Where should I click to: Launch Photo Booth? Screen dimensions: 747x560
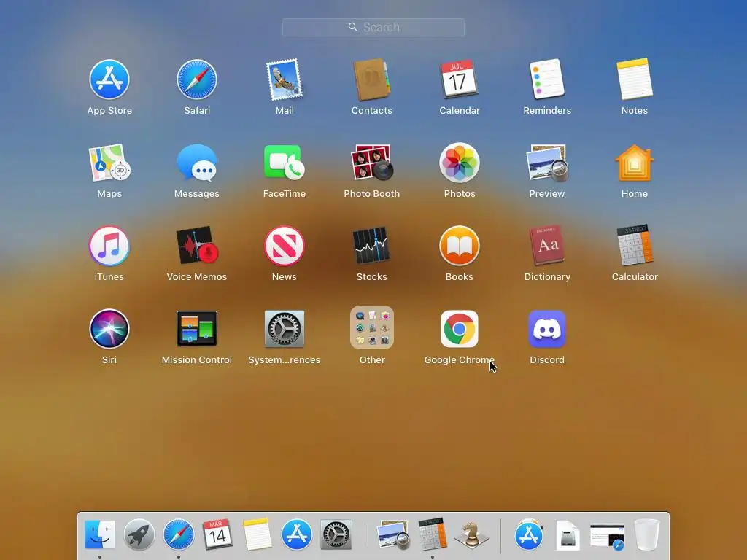click(371, 163)
